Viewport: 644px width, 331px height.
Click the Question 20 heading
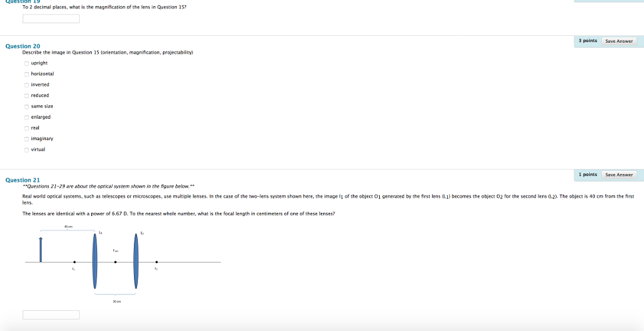23,46
